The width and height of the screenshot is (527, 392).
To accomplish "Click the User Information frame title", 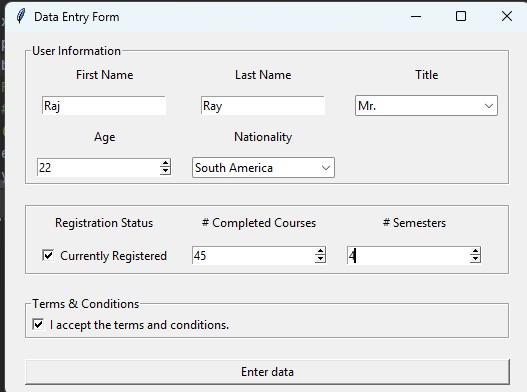I will click(76, 51).
